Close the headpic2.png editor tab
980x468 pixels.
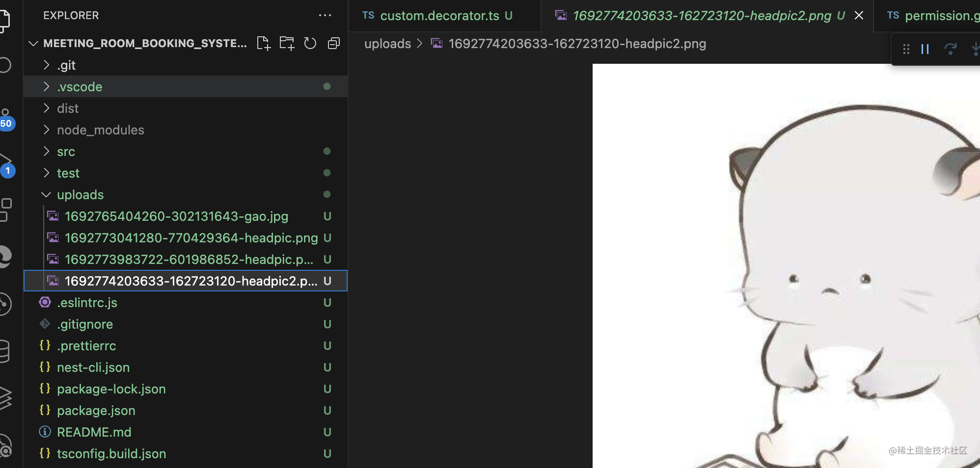point(859,16)
